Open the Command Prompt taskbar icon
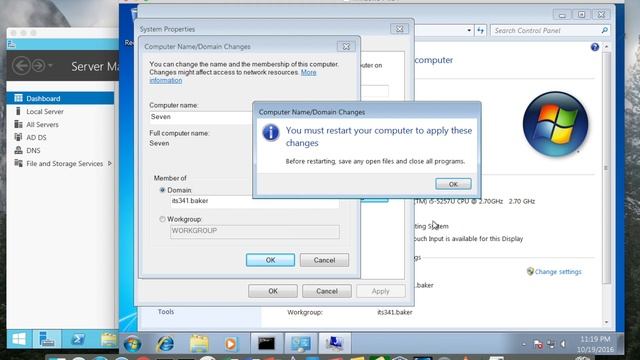The image size is (640, 360). tap(267, 344)
